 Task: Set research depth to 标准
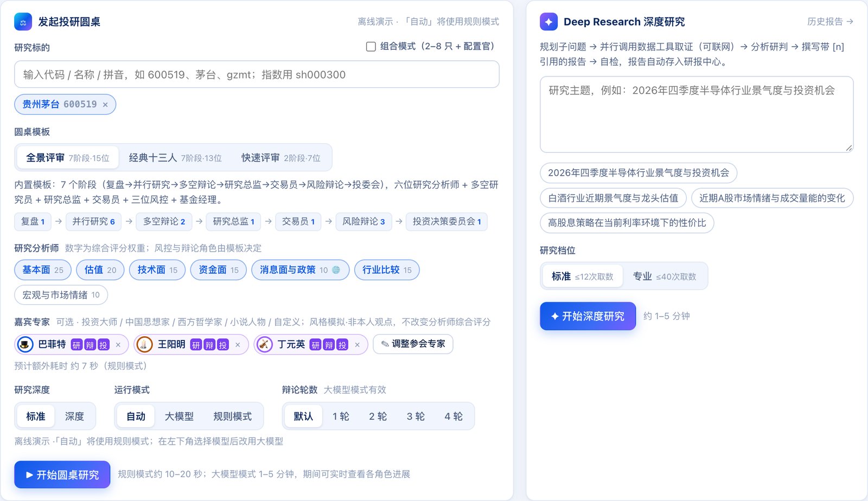(36, 416)
